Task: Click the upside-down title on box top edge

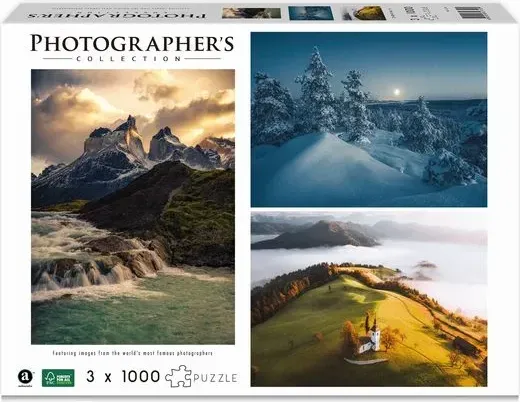Action: [117, 15]
